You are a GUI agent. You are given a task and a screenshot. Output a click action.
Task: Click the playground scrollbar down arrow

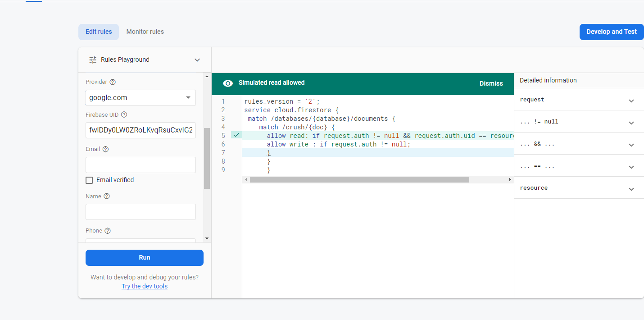[207, 238]
